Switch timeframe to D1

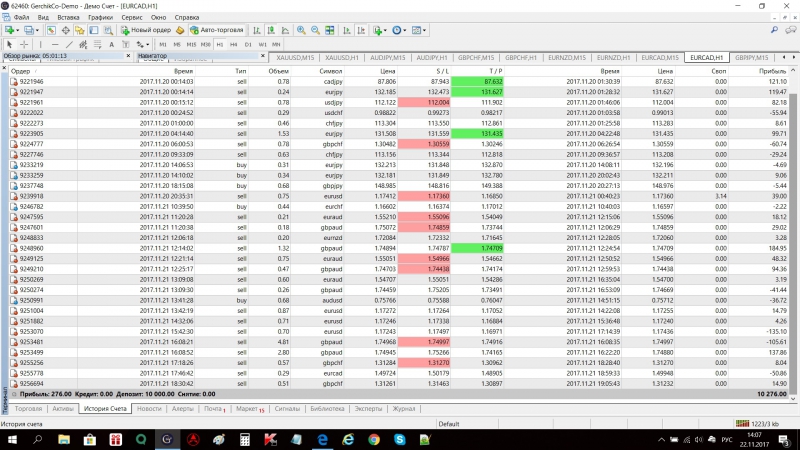coord(248,44)
